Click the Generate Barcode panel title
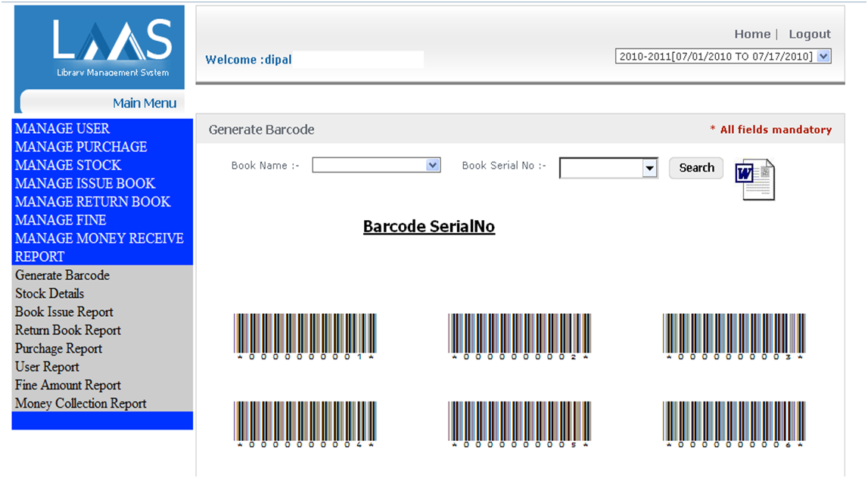This screenshot has width=868, height=478. [x=261, y=129]
